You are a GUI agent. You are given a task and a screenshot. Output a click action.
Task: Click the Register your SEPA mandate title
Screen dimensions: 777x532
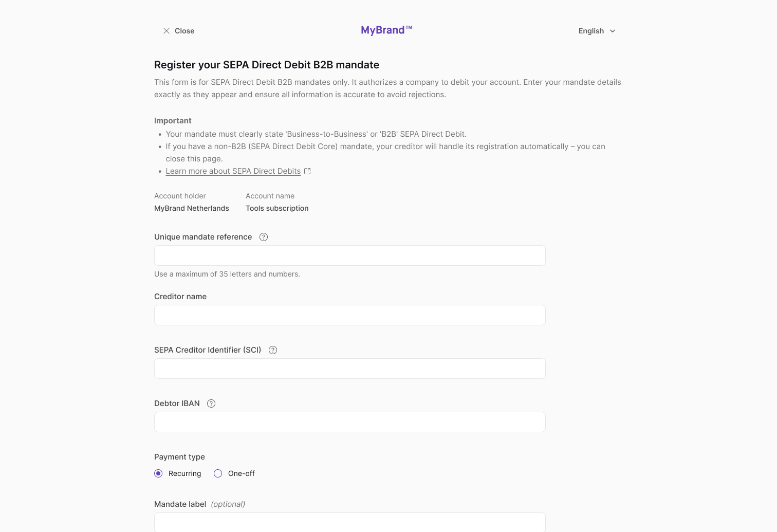(266, 65)
